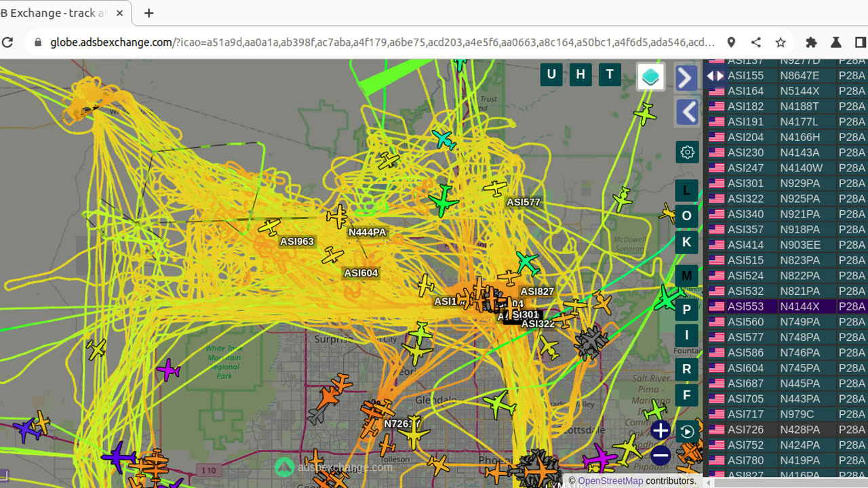Open map settings gear

tap(687, 152)
